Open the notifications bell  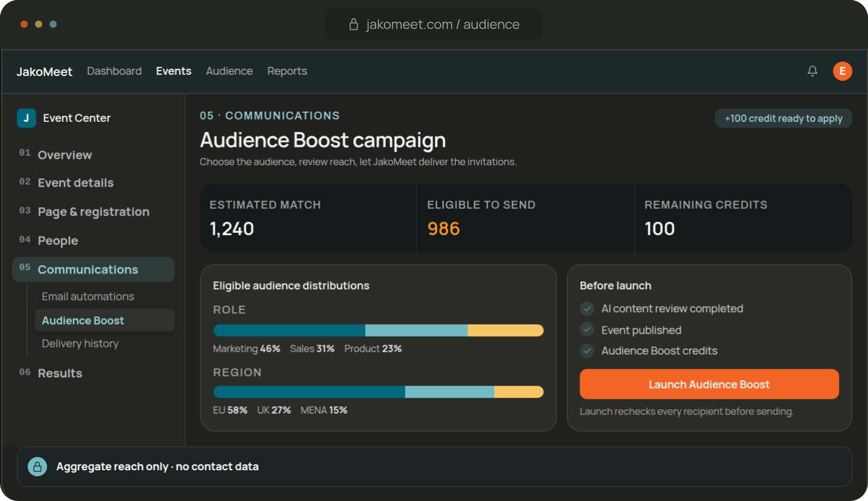tap(812, 71)
